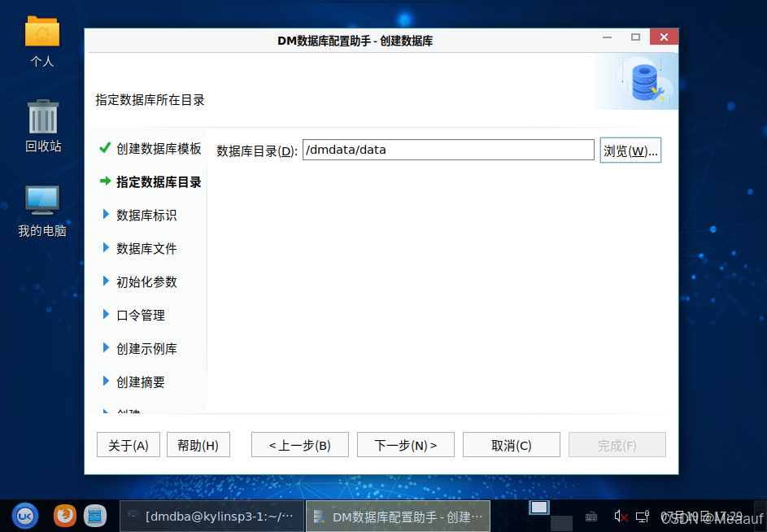Click the 创建数据库模板 completed step

tap(159, 149)
